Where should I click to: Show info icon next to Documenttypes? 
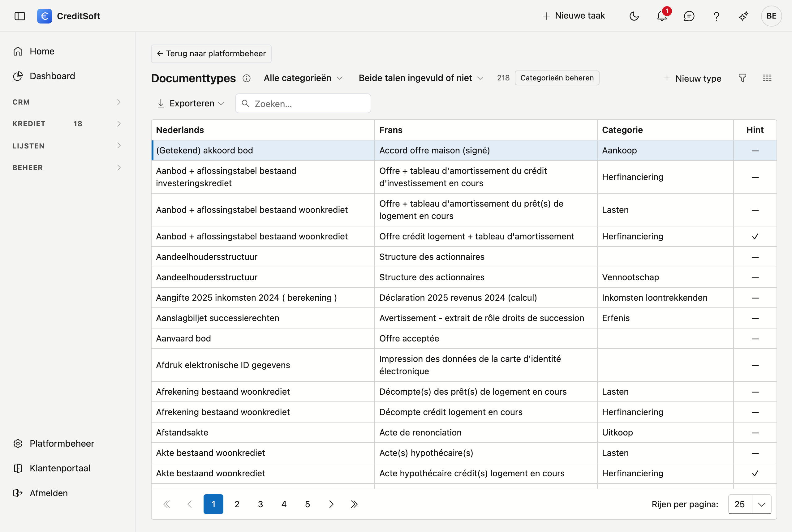pyautogui.click(x=246, y=78)
